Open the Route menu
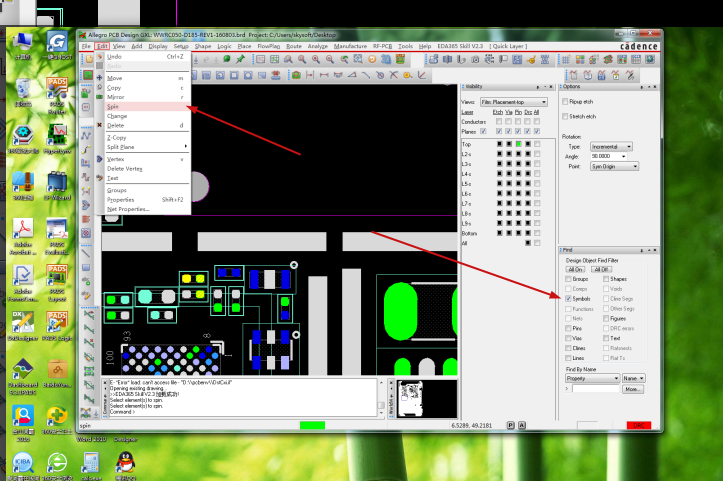Screen dimensions: 723x481 pyautogui.click(x=294, y=46)
